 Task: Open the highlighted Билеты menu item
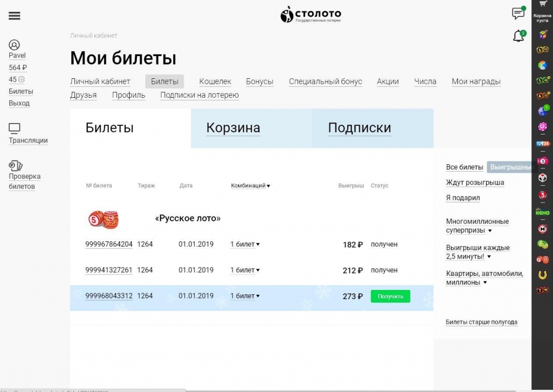point(164,82)
